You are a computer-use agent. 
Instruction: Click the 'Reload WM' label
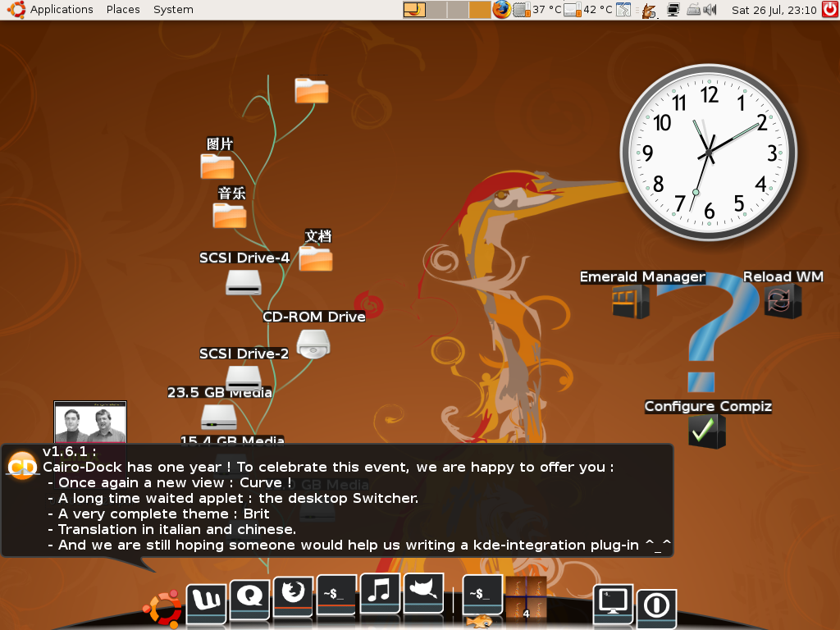[783, 276]
